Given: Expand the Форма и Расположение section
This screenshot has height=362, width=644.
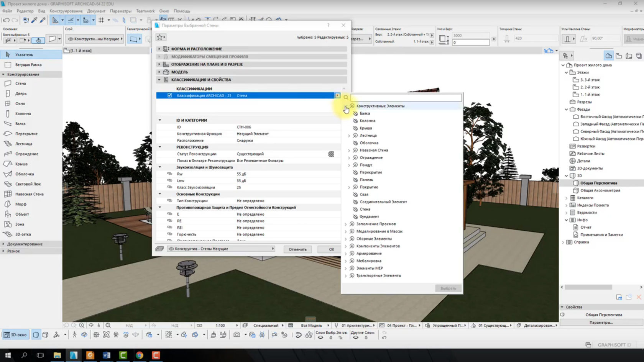Looking at the screenshot, I should coord(159,49).
